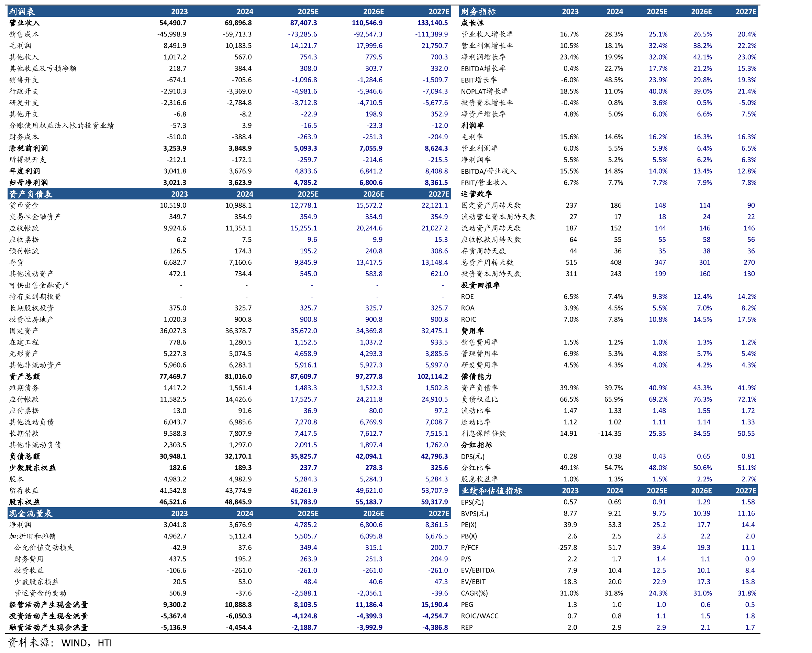Click the 资料来源 WIND, HTI footnote

[60, 642]
